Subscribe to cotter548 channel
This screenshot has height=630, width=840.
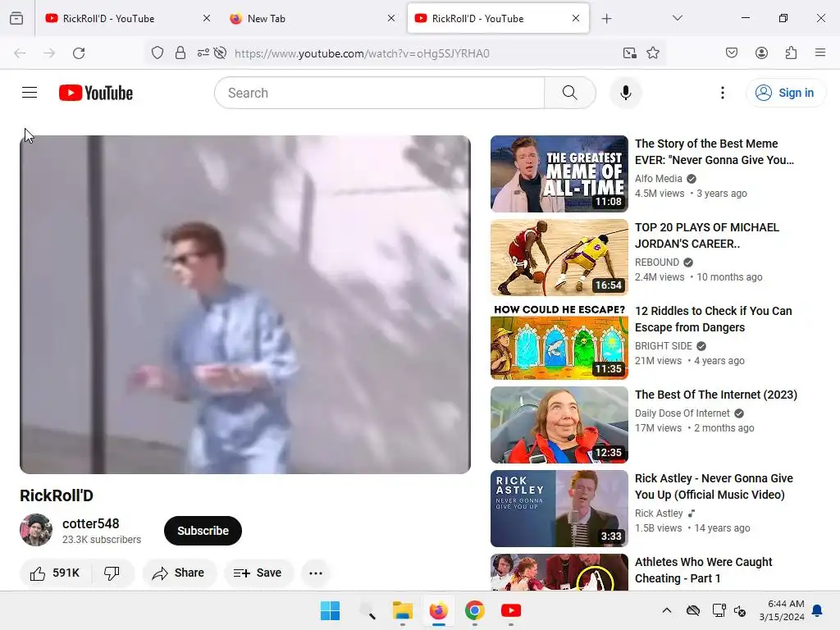pos(203,531)
